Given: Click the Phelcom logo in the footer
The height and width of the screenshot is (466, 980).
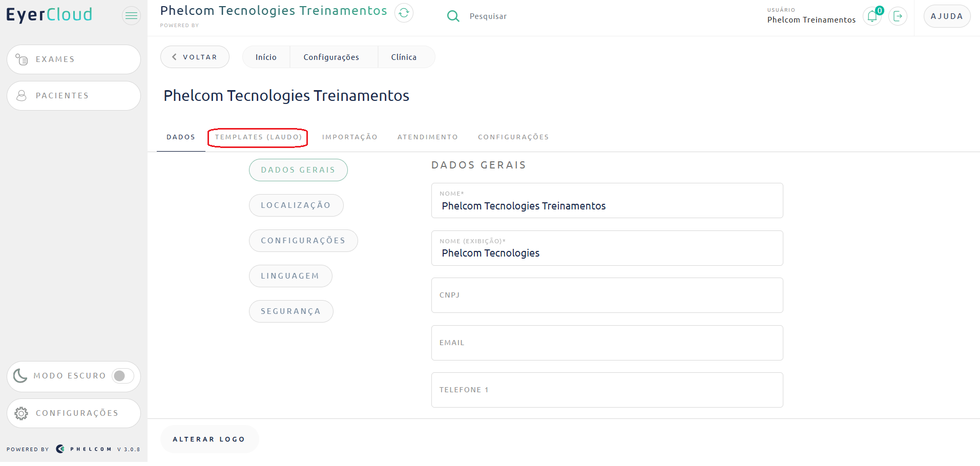Looking at the screenshot, I should point(84,449).
